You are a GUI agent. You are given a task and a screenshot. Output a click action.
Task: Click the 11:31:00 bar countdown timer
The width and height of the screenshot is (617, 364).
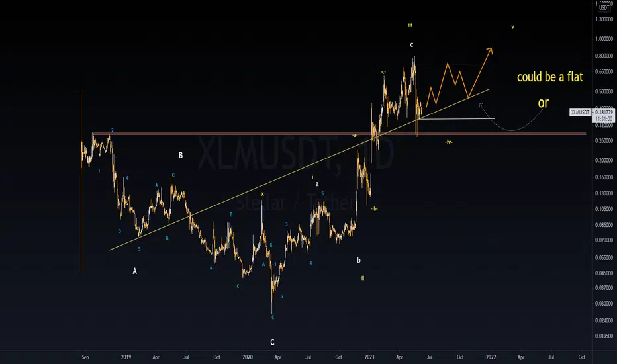[604, 119]
